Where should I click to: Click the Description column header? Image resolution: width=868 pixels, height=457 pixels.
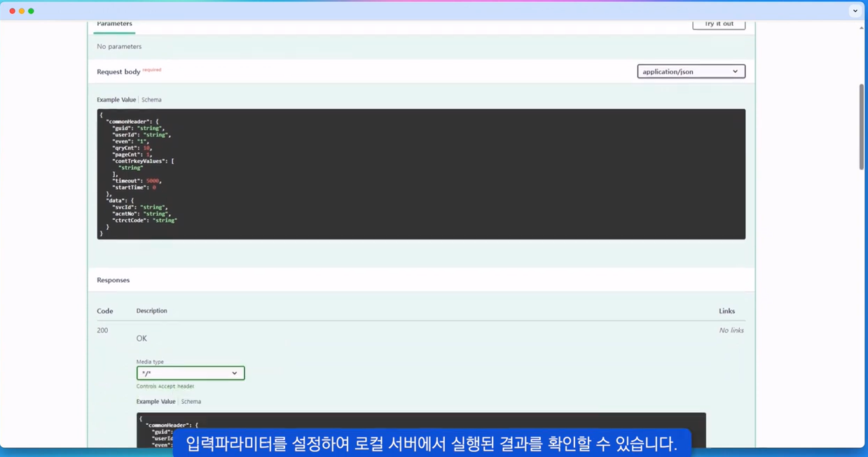[151, 311]
